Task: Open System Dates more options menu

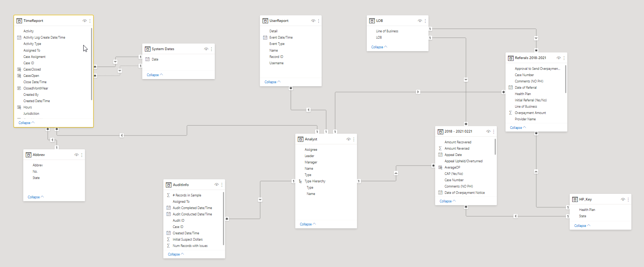Action: (211, 49)
